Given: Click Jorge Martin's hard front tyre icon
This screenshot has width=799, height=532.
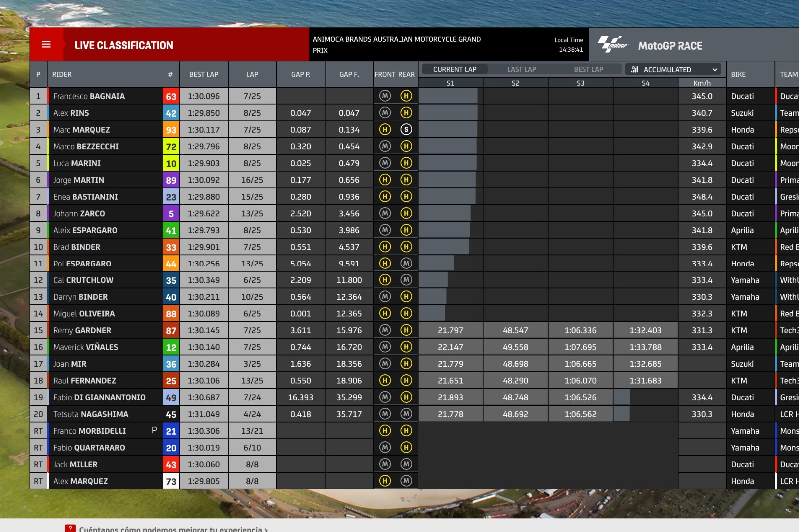Looking at the screenshot, I should (385, 180).
